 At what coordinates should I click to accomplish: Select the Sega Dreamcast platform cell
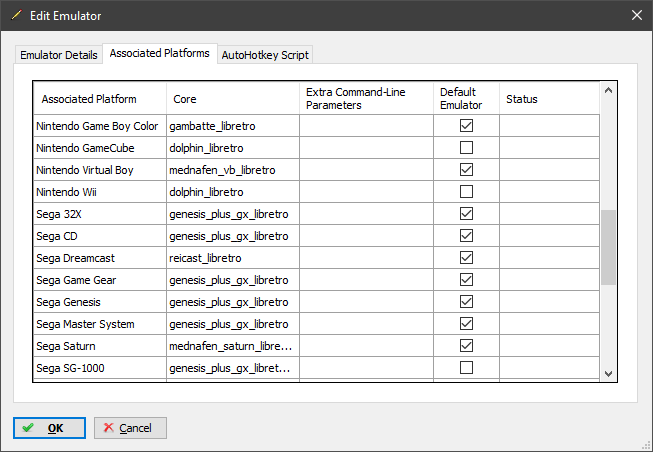100,258
